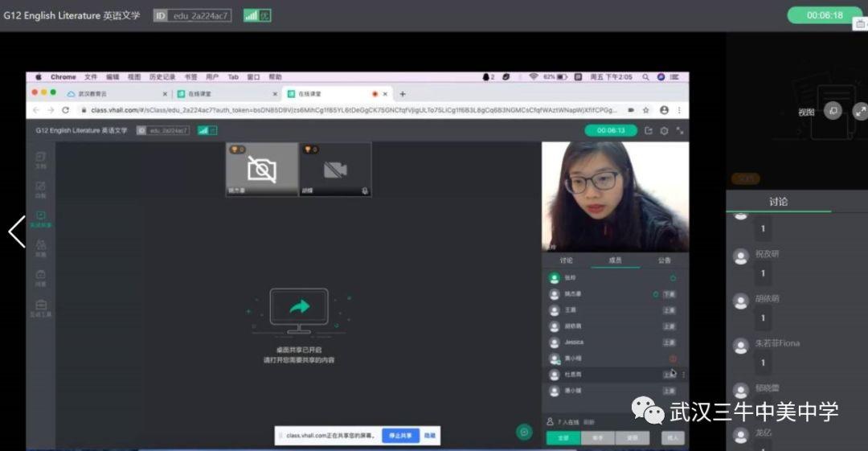
Task: Click the edu_2a224ac7 class ID at top
Action: pyautogui.click(x=200, y=15)
